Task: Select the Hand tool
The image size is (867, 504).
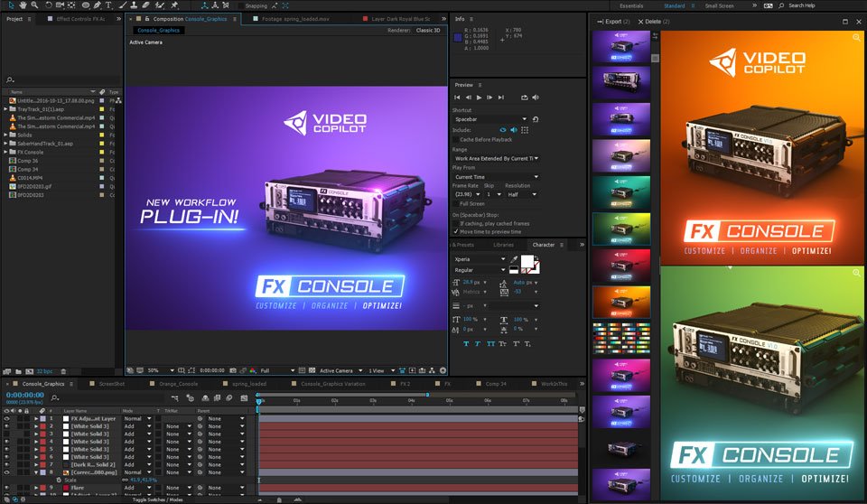Action: coord(23,5)
